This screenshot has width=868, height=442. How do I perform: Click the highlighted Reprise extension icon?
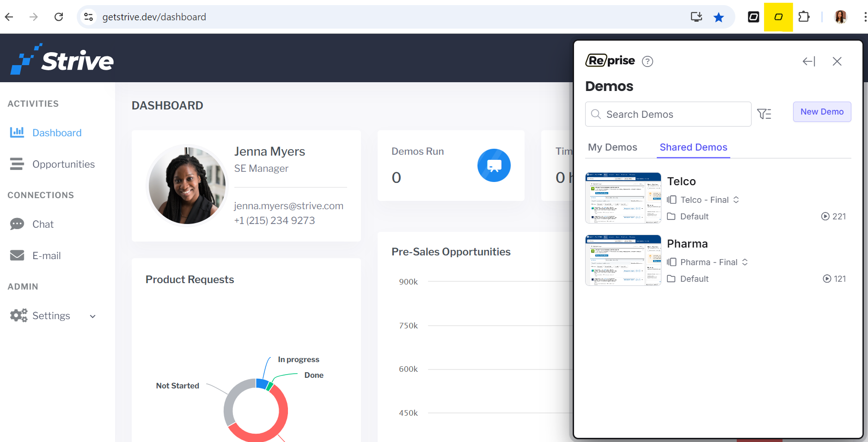click(778, 17)
